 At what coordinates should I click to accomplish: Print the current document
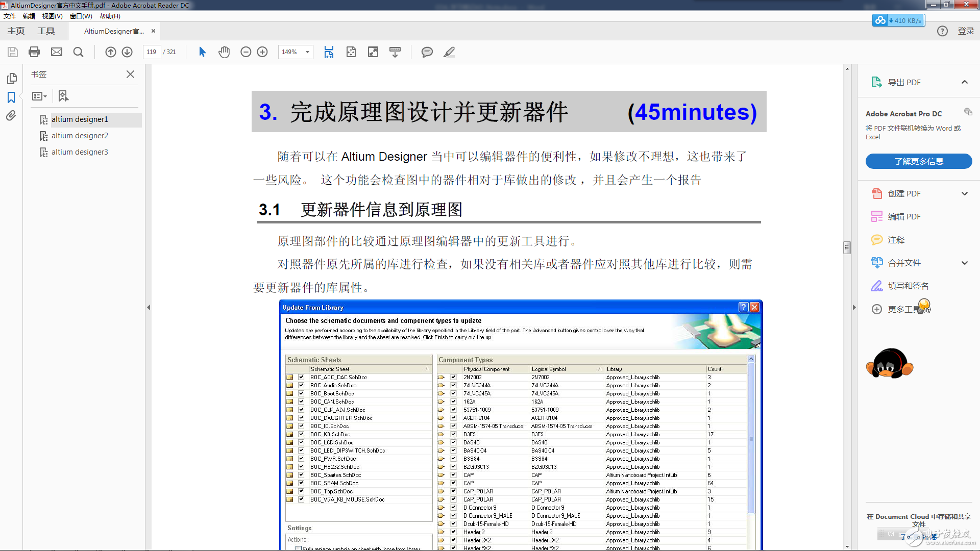click(x=34, y=52)
